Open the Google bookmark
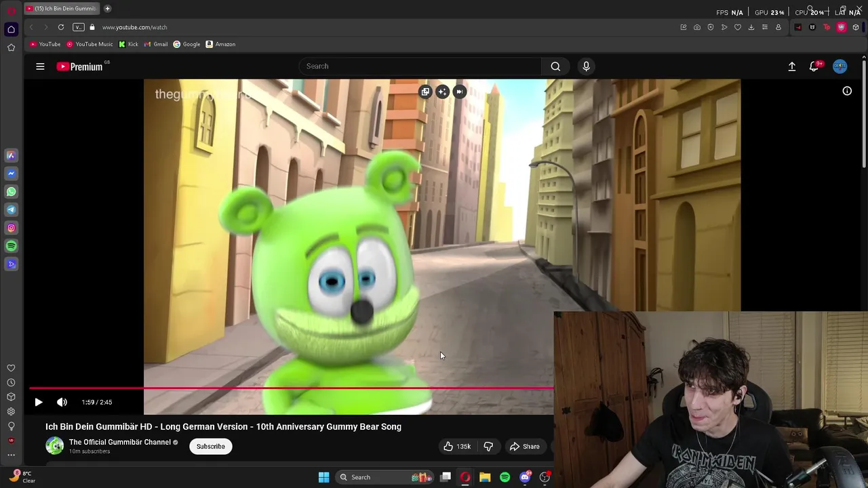The height and width of the screenshot is (488, 868). [x=186, y=44]
